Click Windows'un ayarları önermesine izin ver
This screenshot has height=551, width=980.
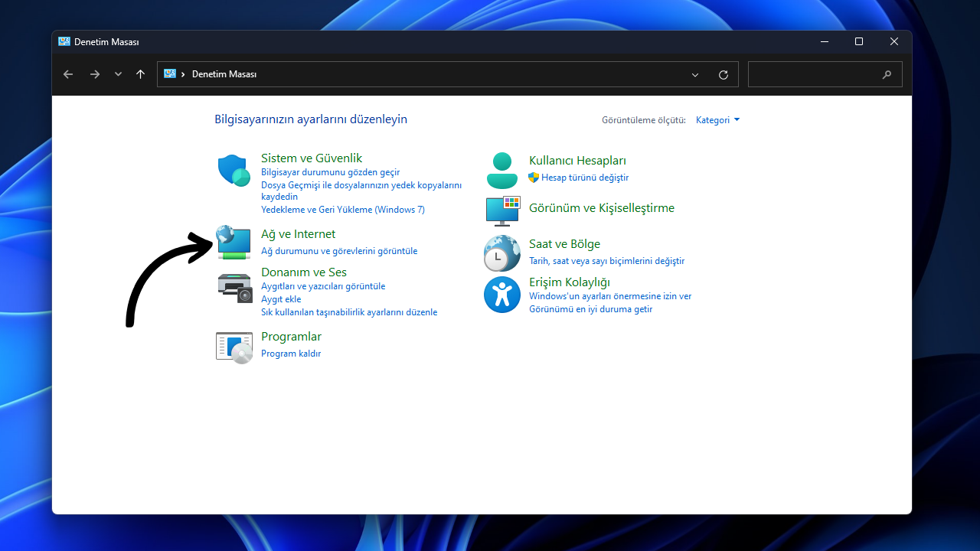click(610, 296)
